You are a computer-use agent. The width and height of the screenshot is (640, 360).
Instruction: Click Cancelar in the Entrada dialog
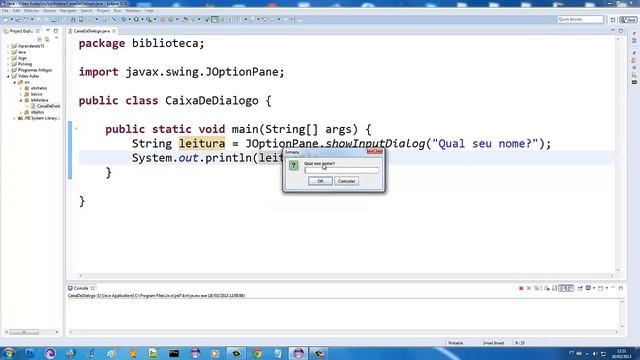click(347, 181)
